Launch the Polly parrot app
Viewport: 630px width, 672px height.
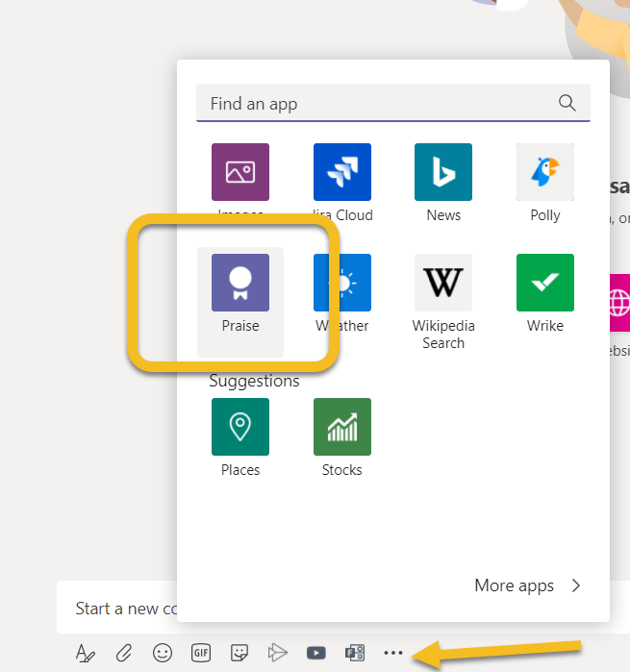(545, 173)
